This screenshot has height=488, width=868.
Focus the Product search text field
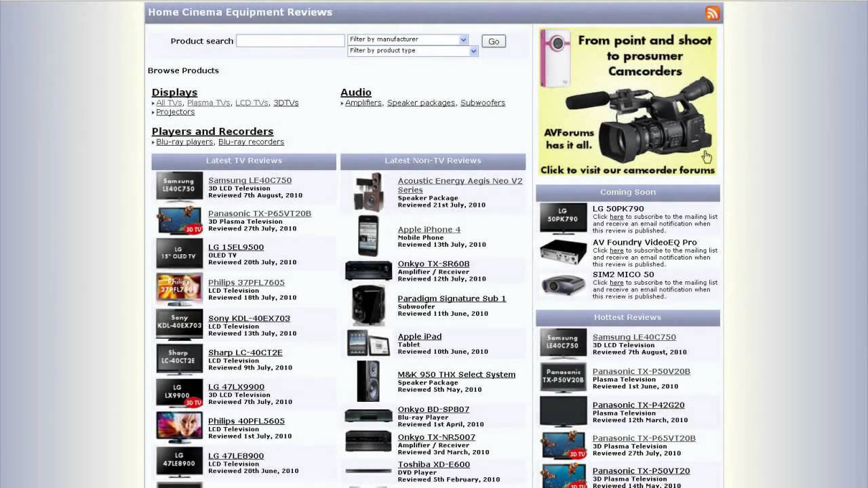(x=290, y=41)
